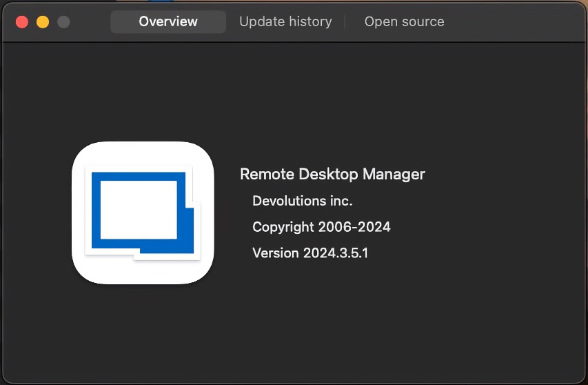Click the Remote Desktop Manager title text

click(x=332, y=174)
